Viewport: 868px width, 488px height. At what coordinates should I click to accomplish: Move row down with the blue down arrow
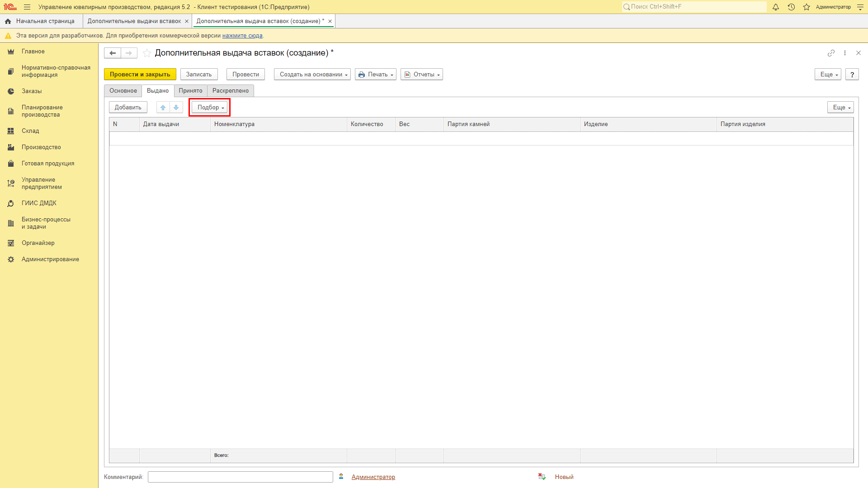point(176,107)
